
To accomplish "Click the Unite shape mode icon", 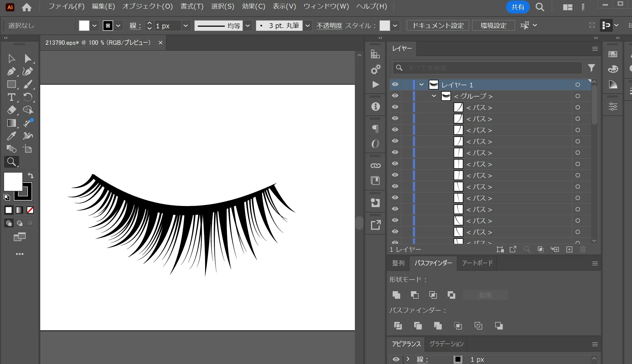I will pos(396,295).
